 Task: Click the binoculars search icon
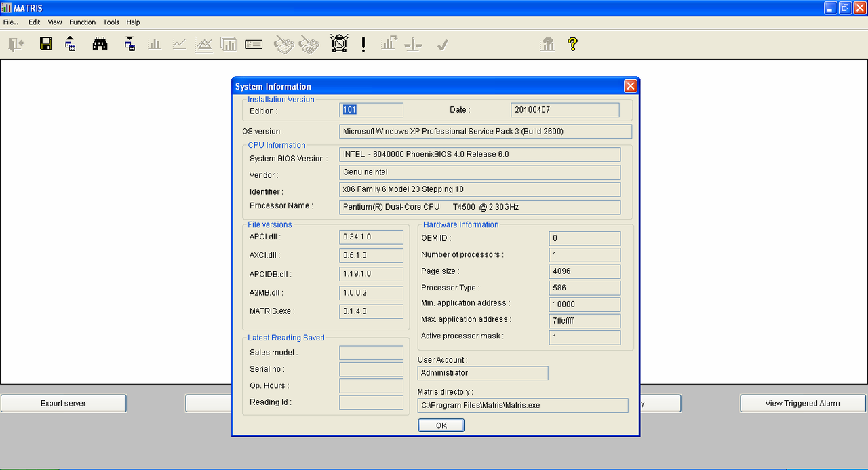pyautogui.click(x=100, y=44)
